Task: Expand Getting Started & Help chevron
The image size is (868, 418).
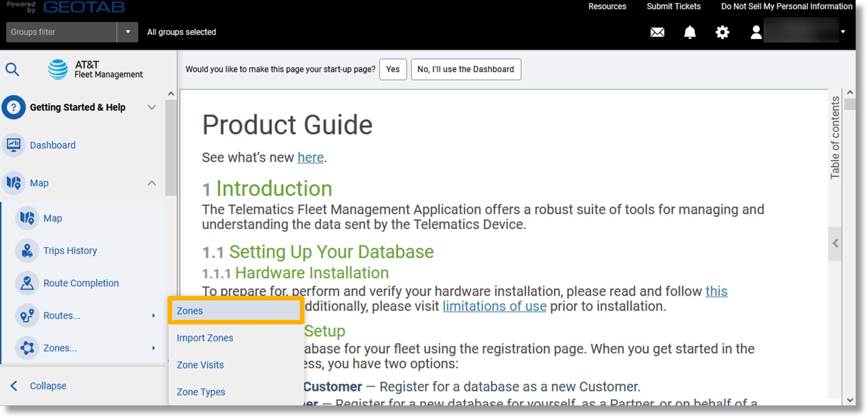Action: [x=152, y=107]
